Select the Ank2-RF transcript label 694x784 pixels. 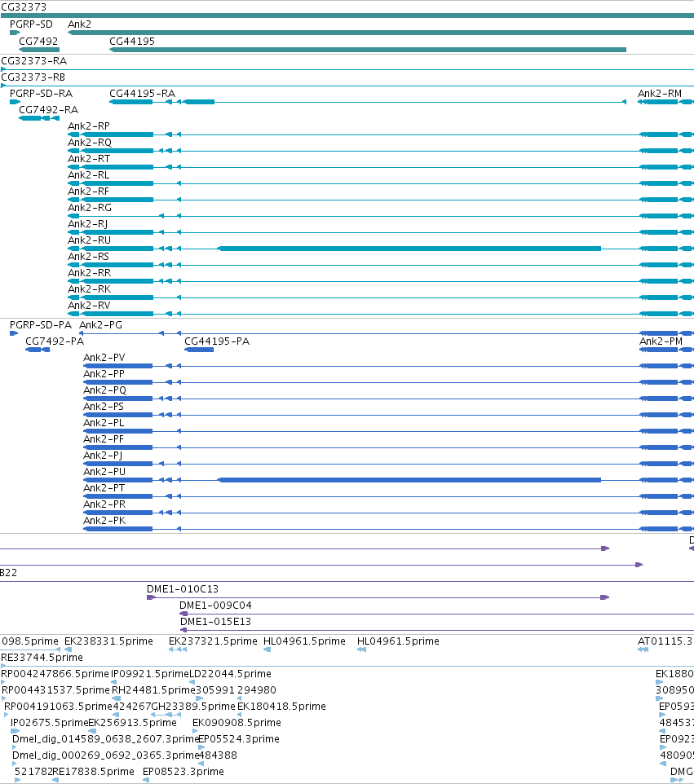click(88, 191)
